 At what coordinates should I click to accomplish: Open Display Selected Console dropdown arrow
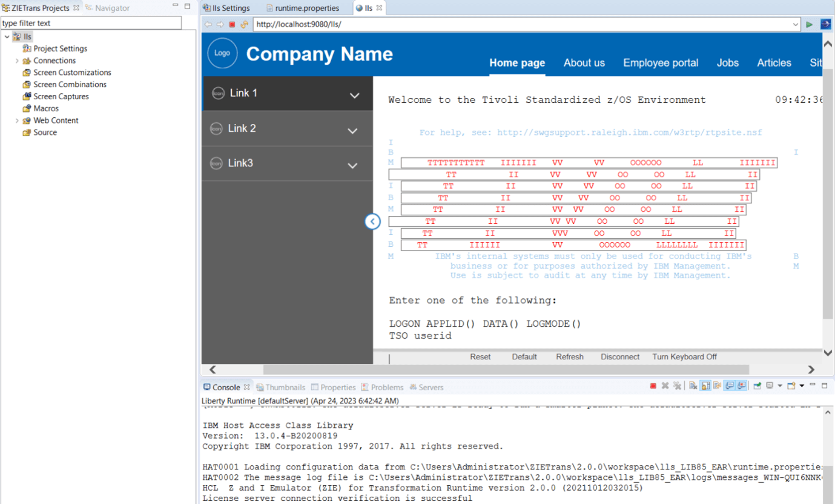pyautogui.click(x=780, y=385)
